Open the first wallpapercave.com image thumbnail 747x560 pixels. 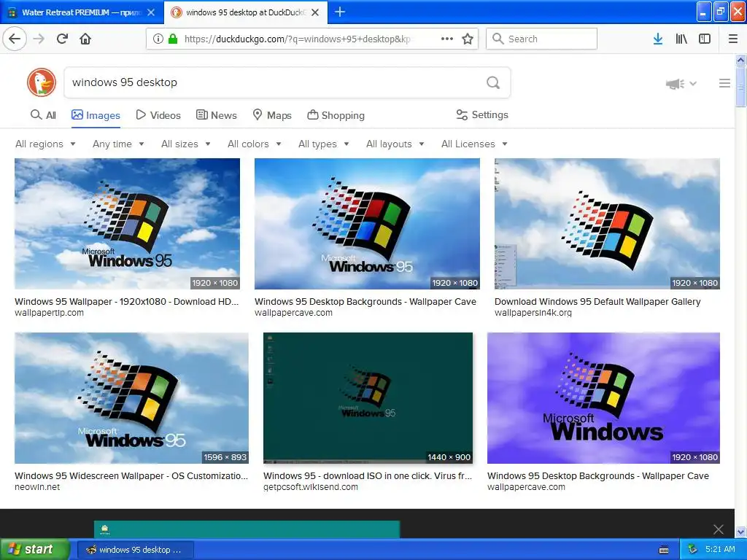pos(368,224)
